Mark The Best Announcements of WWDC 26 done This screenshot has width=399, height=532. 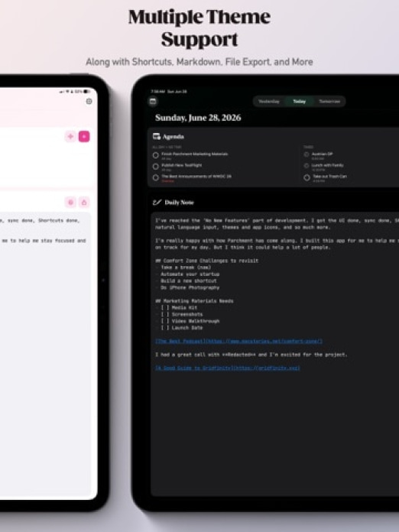pos(156,177)
